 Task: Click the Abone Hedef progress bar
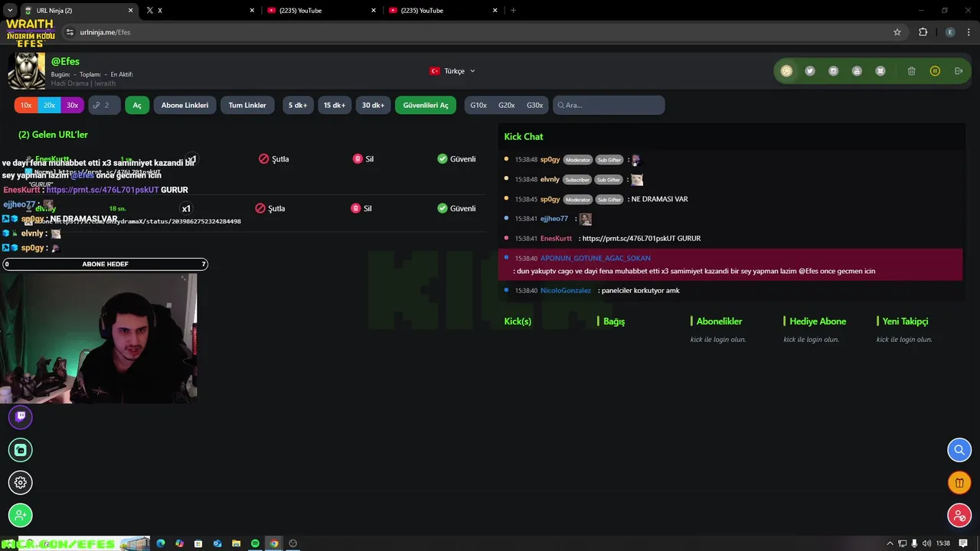[x=105, y=264]
